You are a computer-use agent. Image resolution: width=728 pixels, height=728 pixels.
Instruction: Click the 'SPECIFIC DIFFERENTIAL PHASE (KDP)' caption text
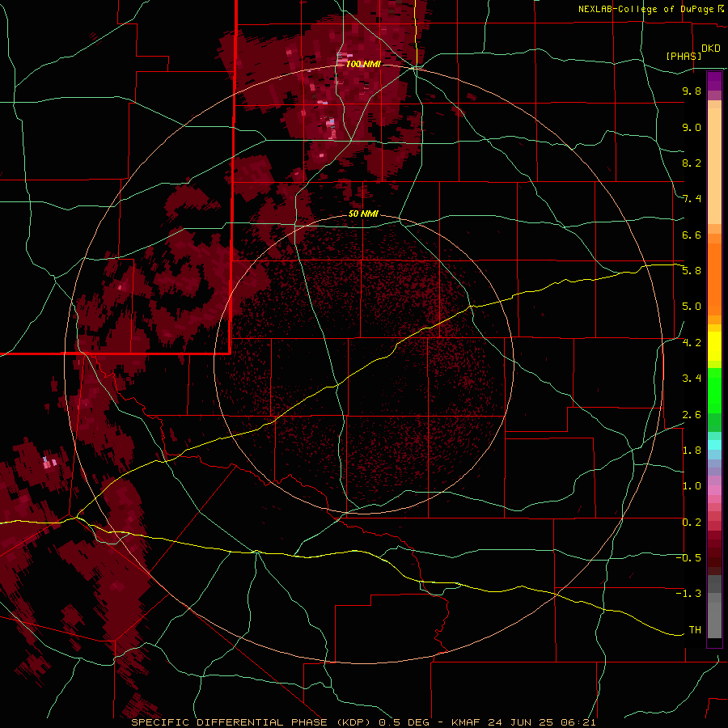tap(252, 722)
